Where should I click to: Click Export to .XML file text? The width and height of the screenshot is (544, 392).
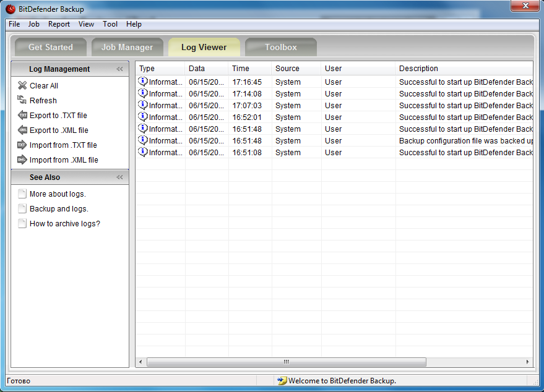[x=59, y=130]
